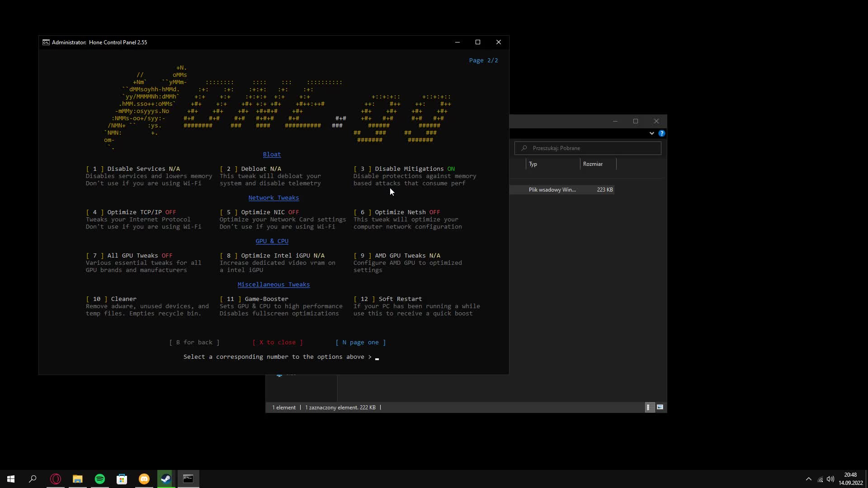Select the details view icon in status bar
Screen dimensions: 868x488
[649, 407]
